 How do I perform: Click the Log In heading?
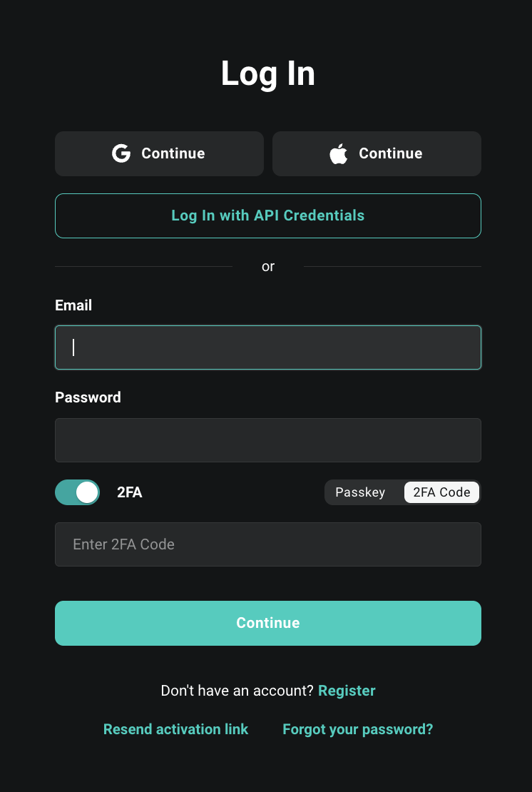point(268,73)
